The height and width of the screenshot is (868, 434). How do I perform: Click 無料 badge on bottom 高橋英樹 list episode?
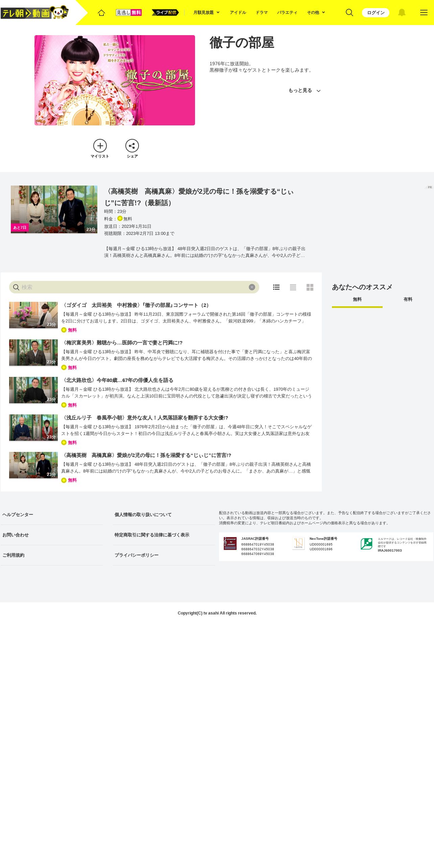(69, 480)
